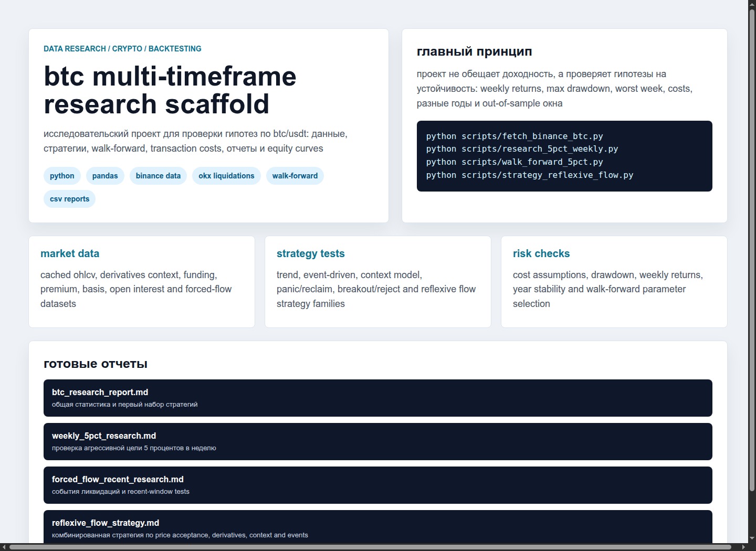Open reflexive_flow_strategy.md report
Image resolution: width=756 pixels, height=551 pixels.
[x=378, y=527]
